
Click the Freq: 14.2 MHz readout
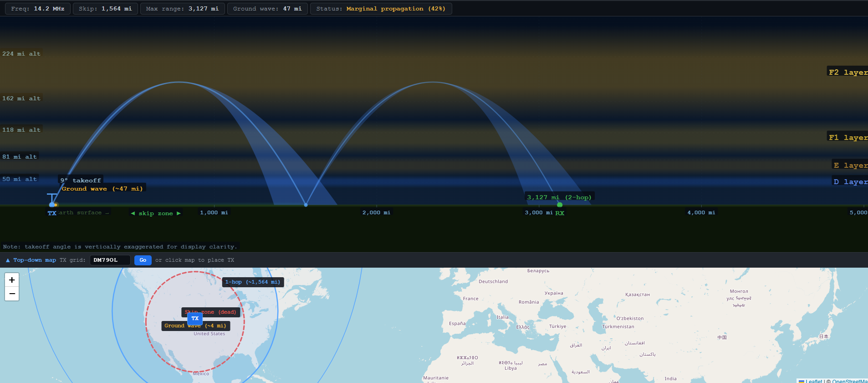38,9
